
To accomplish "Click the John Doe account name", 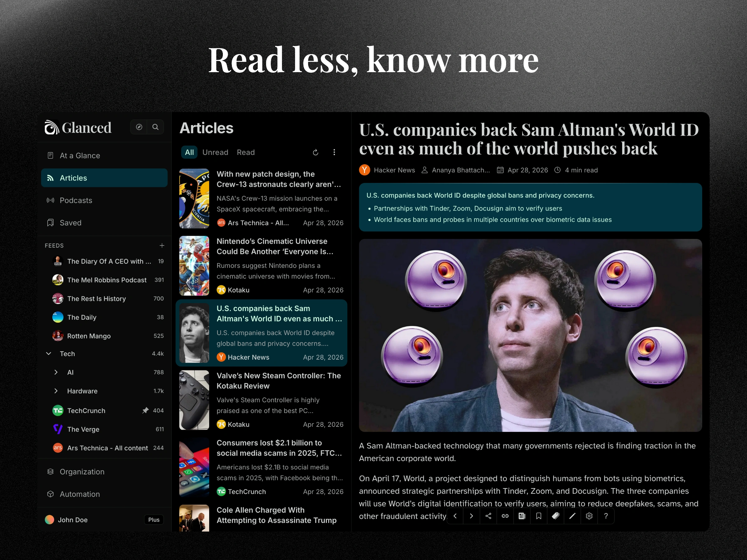I will click(x=73, y=520).
